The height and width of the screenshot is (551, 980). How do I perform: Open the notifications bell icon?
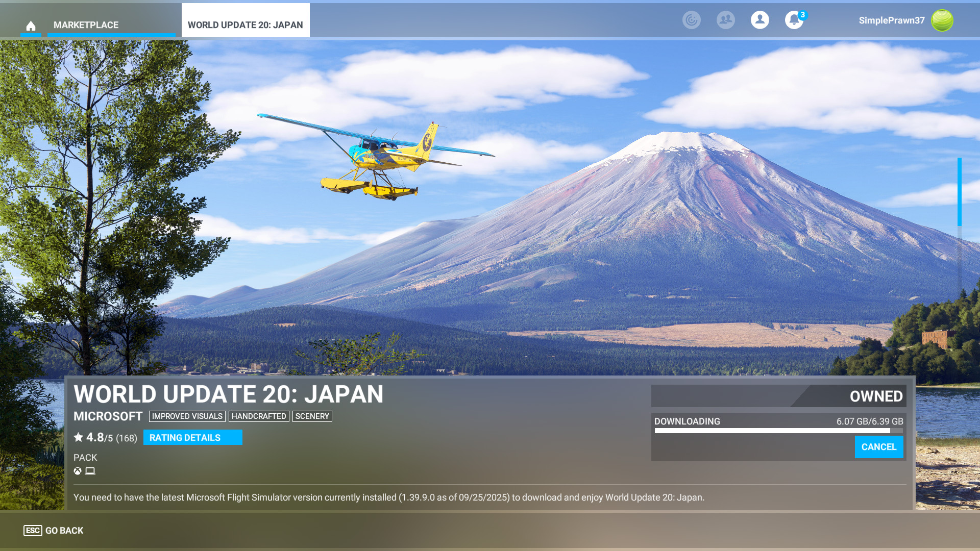tap(793, 20)
